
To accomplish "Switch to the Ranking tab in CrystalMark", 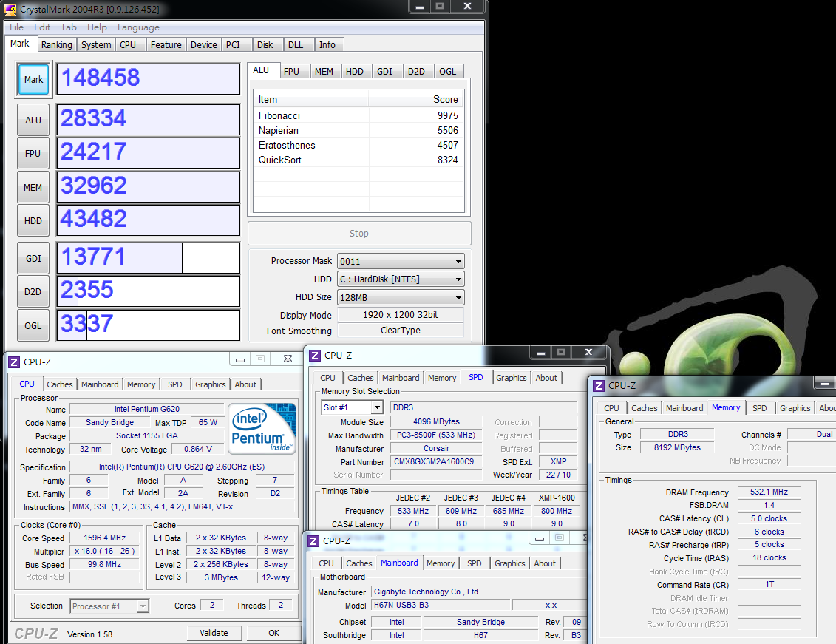I will 56,45.
